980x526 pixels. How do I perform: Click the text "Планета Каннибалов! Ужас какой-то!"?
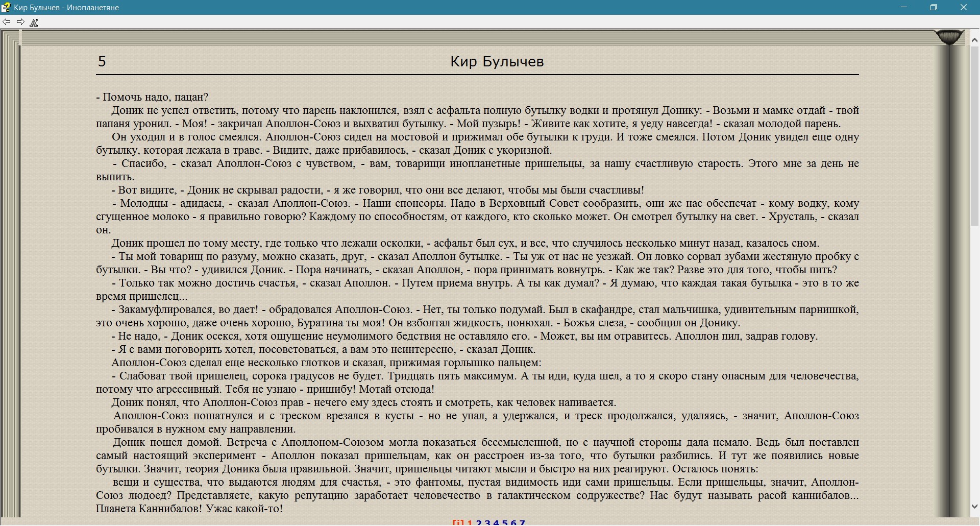(189, 509)
